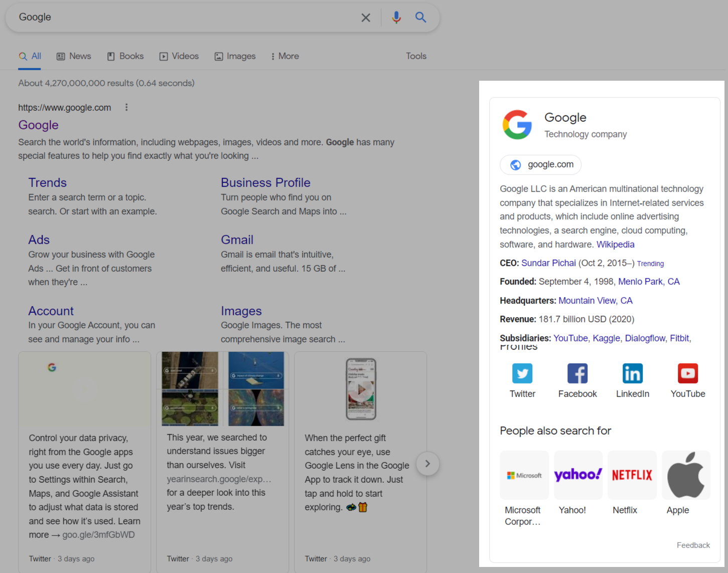
Task: Open the data privacy tweet video thumbnail
Action: tap(85, 389)
